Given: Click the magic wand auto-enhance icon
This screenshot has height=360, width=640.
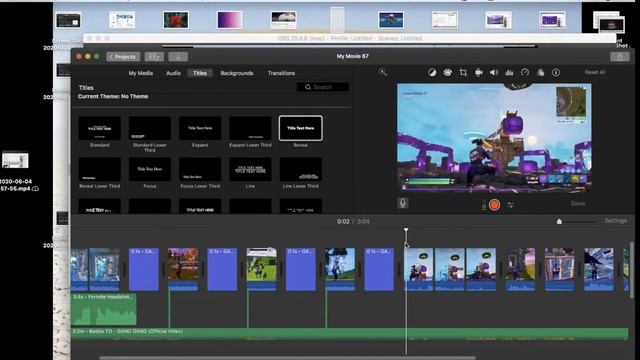Looking at the screenshot, I should pyautogui.click(x=382, y=72).
